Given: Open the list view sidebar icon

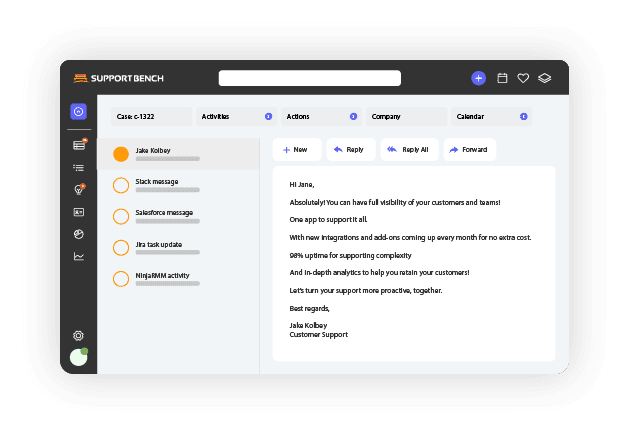Looking at the screenshot, I should pos(79,167).
